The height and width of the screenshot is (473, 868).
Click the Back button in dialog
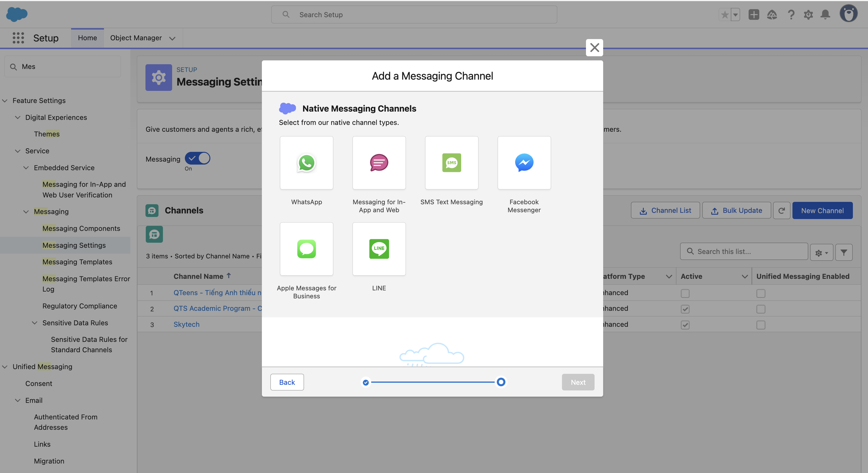[287, 382]
